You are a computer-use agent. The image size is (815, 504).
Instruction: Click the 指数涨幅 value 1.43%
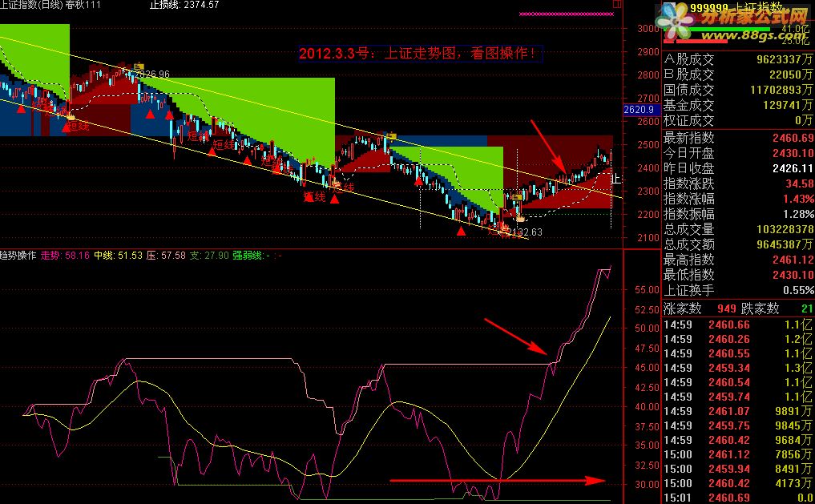[x=798, y=199]
